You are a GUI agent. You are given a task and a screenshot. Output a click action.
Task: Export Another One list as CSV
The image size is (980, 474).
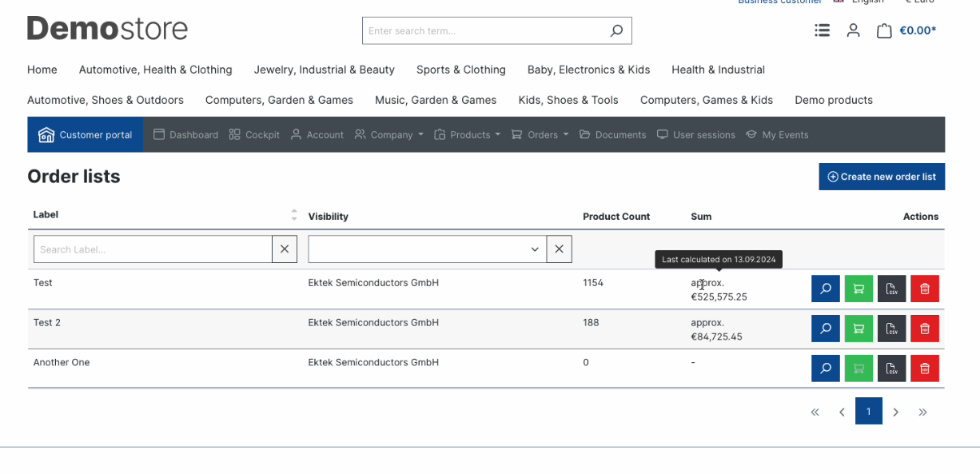pyautogui.click(x=891, y=368)
